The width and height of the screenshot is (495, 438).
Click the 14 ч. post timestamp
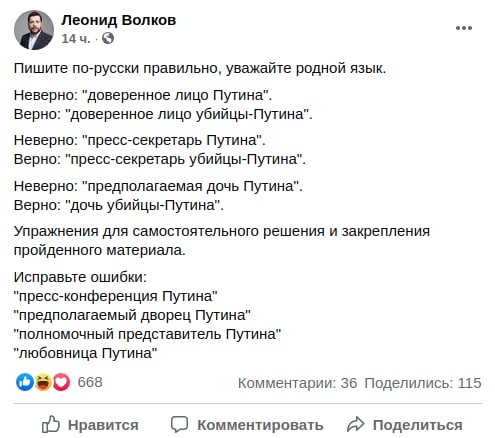tap(76, 39)
